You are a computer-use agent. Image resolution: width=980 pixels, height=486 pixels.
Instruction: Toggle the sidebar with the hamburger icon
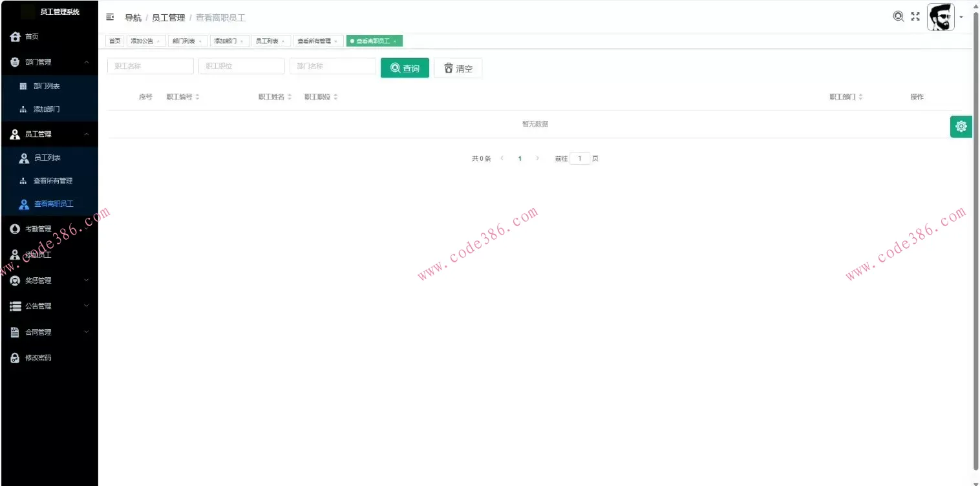point(110,17)
